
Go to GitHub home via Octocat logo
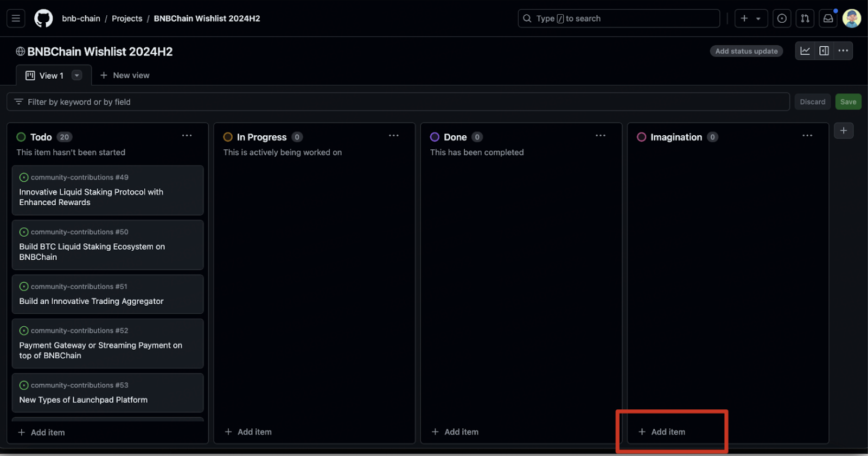point(43,18)
